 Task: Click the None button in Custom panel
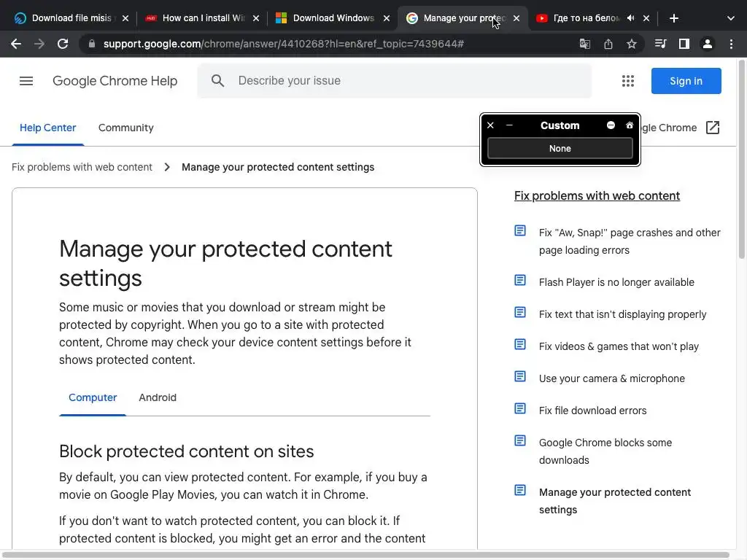coord(560,148)
